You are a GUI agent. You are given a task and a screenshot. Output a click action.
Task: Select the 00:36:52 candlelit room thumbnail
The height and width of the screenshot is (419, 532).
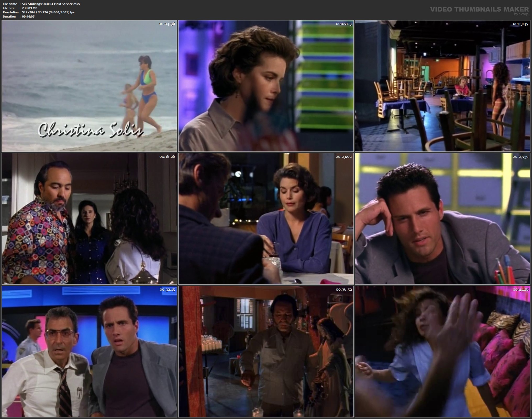point(266,352)
